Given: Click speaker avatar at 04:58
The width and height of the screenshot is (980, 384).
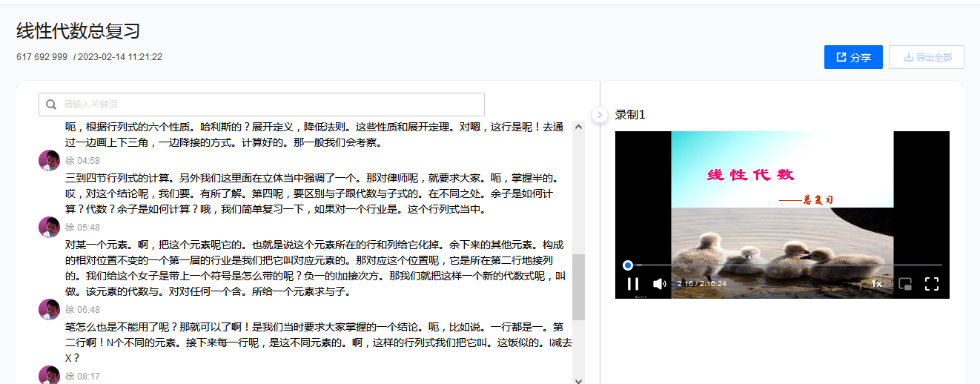Looking at the screenshot, I should 49,161.
